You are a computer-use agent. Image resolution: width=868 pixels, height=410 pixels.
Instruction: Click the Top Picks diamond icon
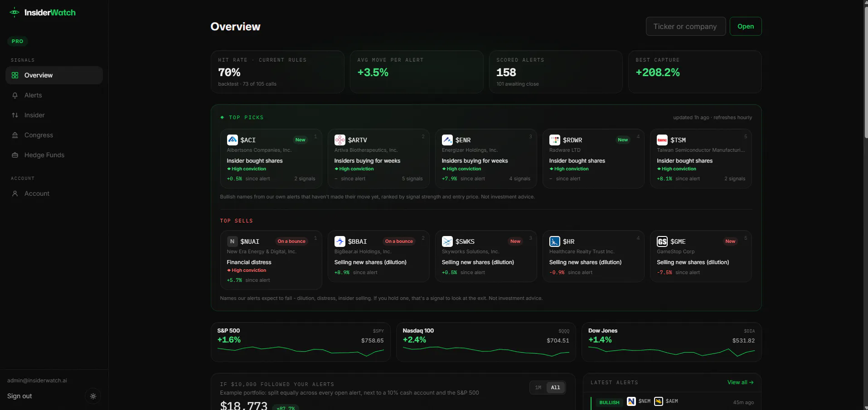click(222, 117)
